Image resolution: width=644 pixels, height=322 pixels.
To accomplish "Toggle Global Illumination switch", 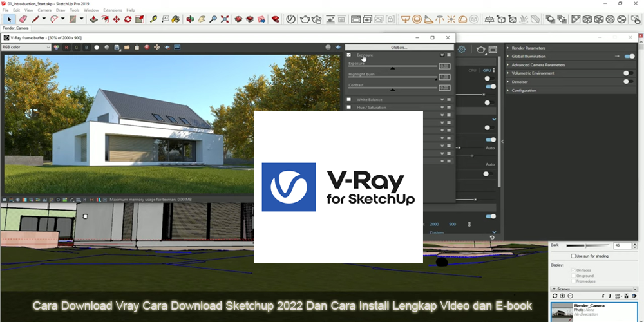I will click(x=629, y=56).
